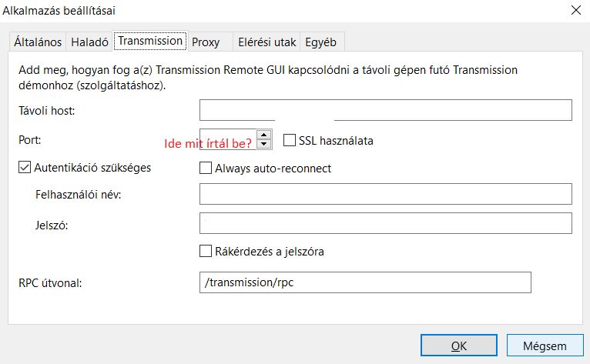Go to the Proxy tab
This screenshot has width=590, height=364.
(x=206, y=42)
